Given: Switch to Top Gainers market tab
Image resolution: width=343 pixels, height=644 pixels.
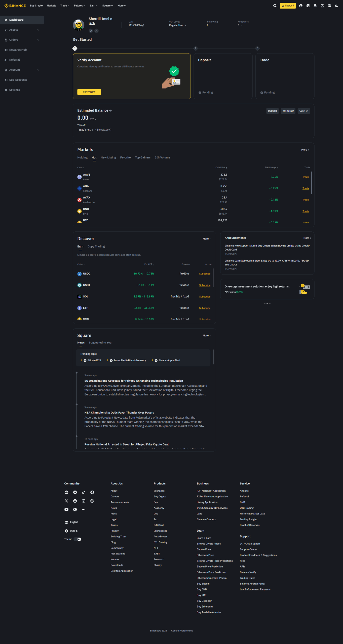Looking at the screenshot, I should [143, 157].
